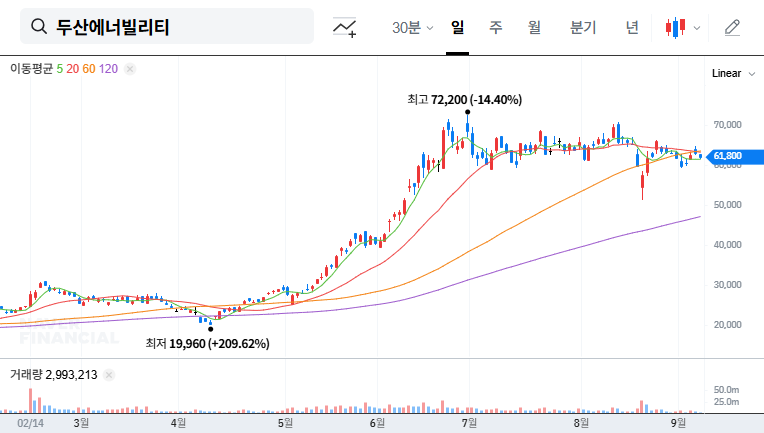Image resolution: width=764 pixels, height=433 pixels.
Task: Expand the 30분 interval dropdown
Action: pyautogui.click(x=412, y=28)
